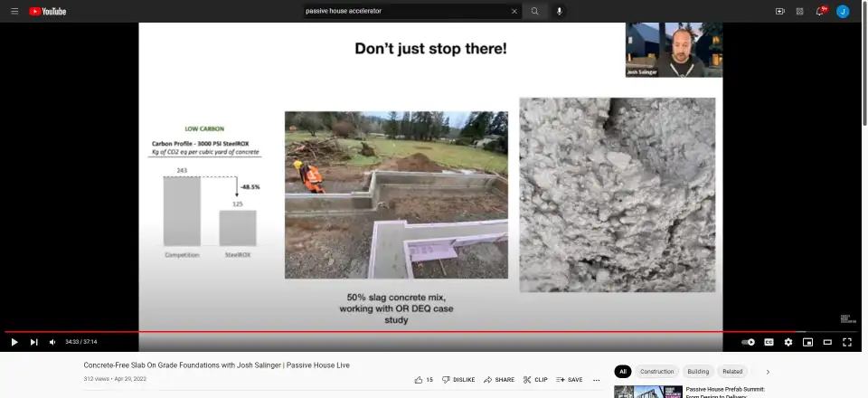Open the YouTube apps grid
The width and height of the screenshot is (868, 398).
pos(799,11)
